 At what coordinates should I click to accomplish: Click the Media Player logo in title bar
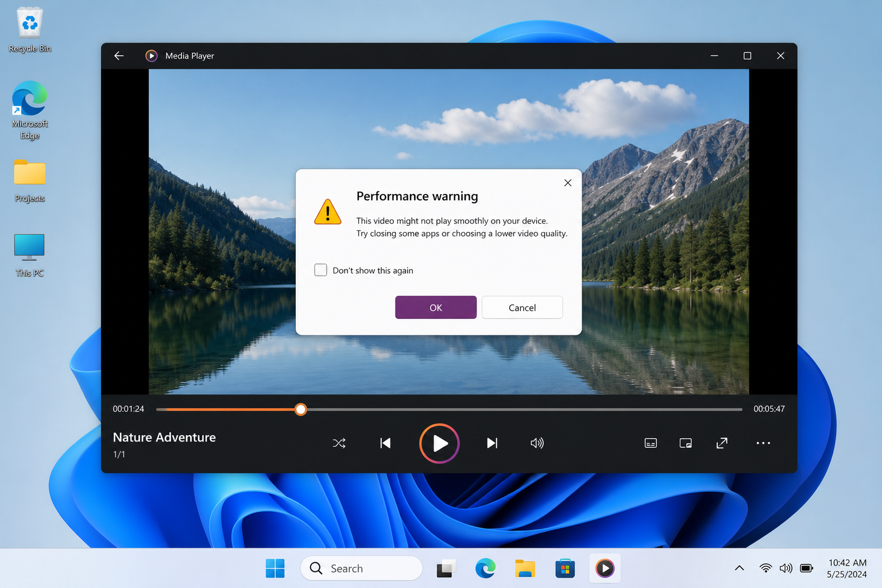pos(152,56)
